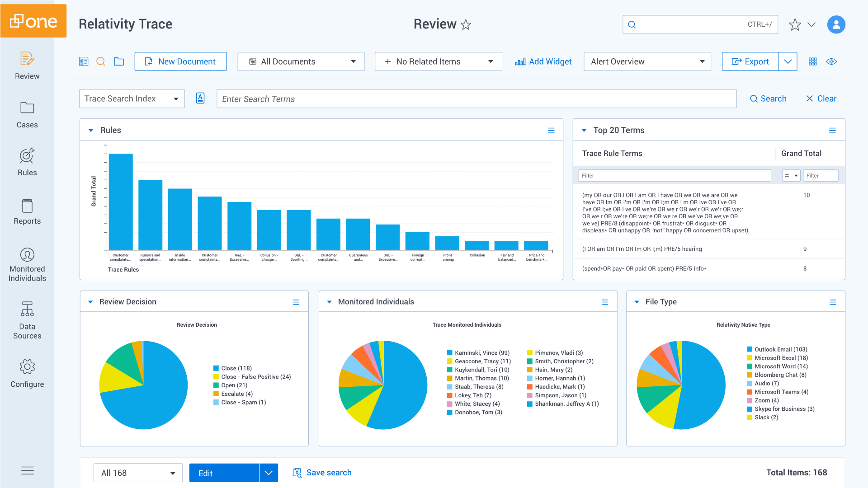The width and height of the screenshot is (868, 488).
Task: Click the folder browser icon in toolbar
Action: pos(119,61)
